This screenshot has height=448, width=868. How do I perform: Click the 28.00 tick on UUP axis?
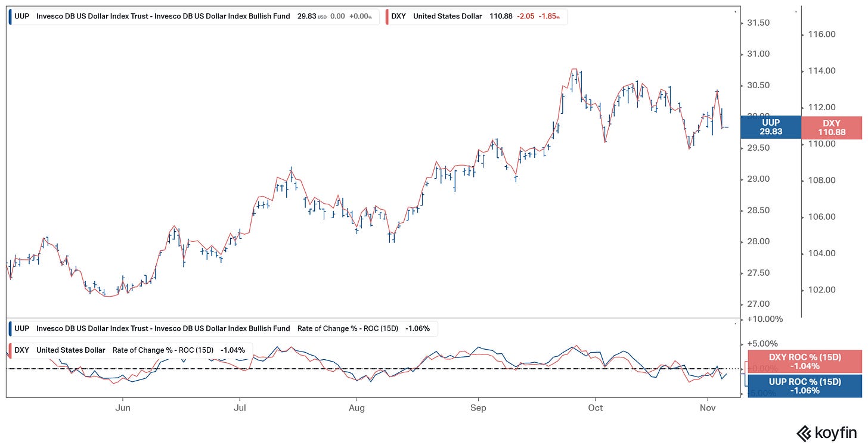point(758,241)
